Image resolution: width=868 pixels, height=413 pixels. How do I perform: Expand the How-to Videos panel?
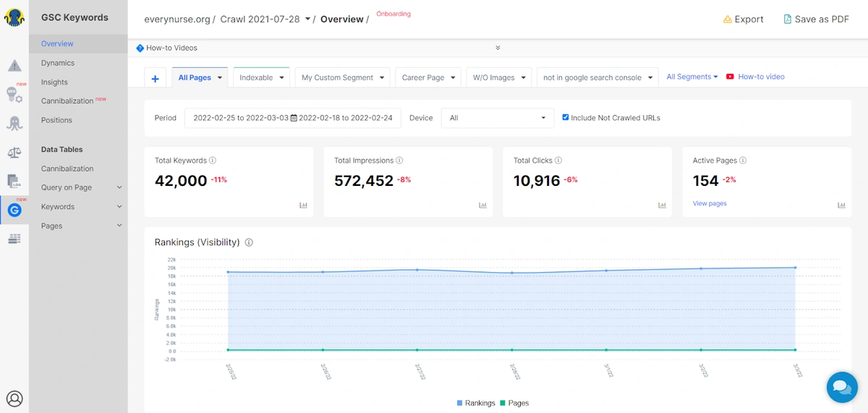tap(498, 48)
